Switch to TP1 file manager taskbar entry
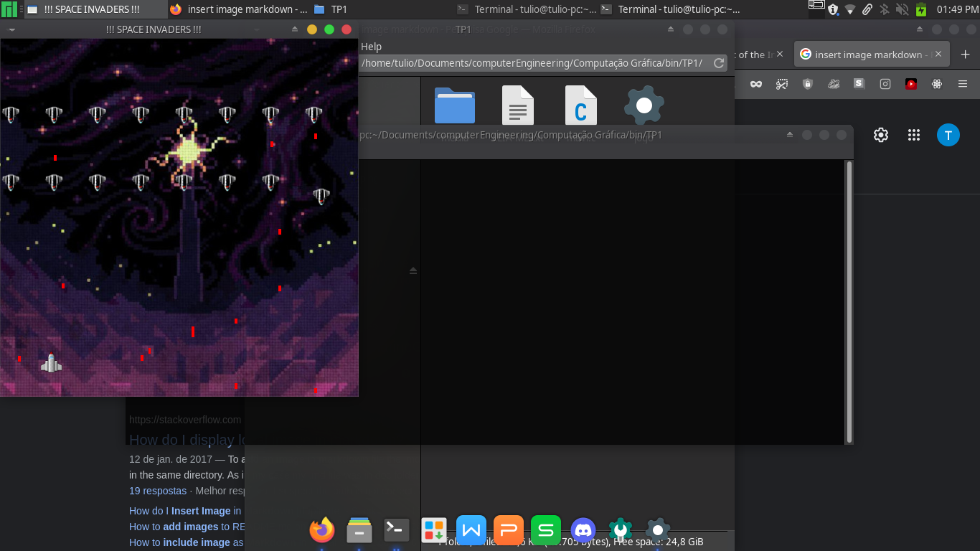980x551 pixels. click(x=382, y=9)
